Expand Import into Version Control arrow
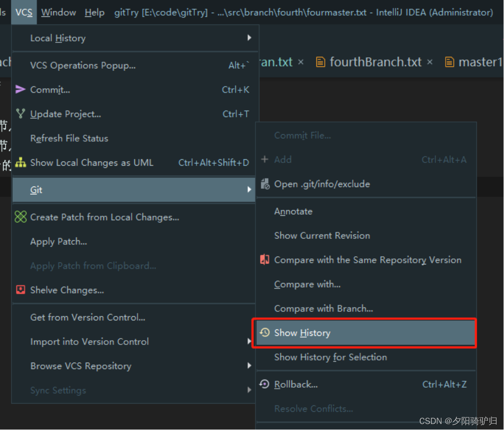The image size is (504, 430). [x=249, y=341]
